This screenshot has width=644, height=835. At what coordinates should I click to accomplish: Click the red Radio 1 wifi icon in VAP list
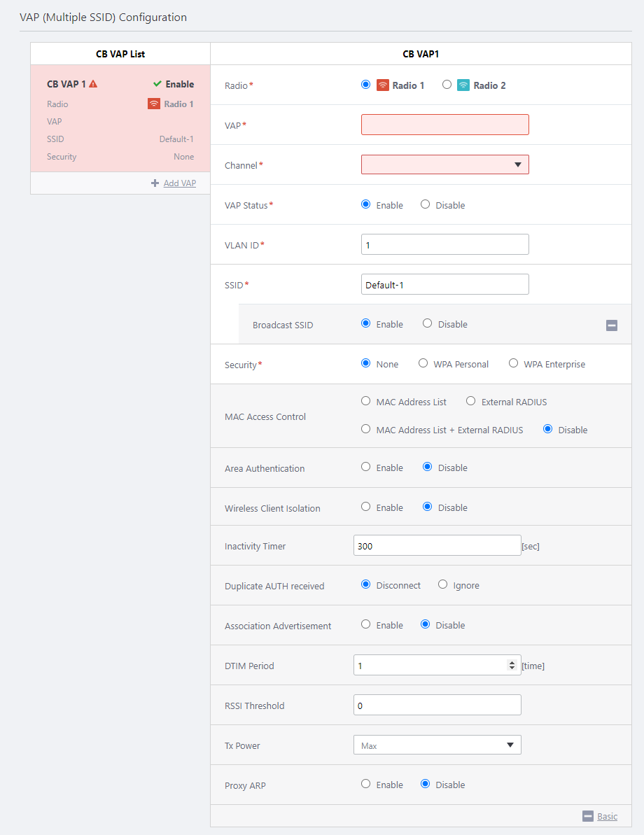coord(154,104)
